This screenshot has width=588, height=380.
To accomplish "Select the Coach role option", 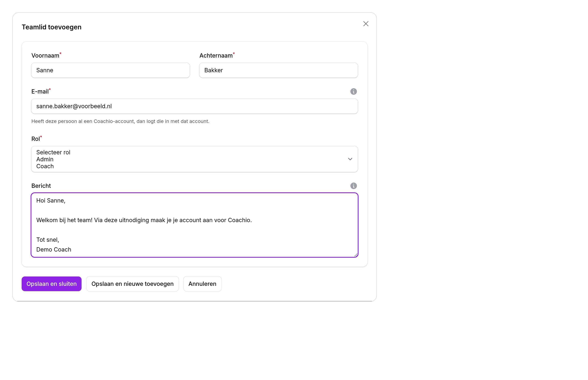I will click(45, 166).
